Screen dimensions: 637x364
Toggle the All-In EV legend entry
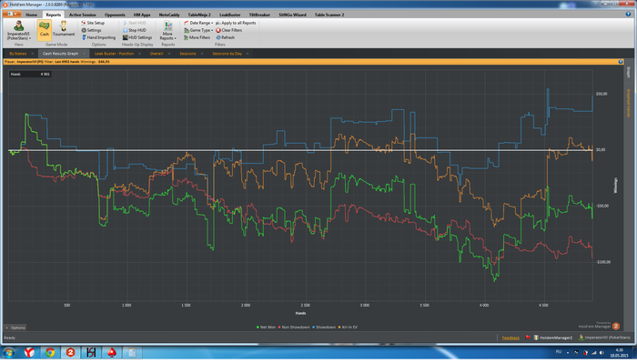point(348,327)
